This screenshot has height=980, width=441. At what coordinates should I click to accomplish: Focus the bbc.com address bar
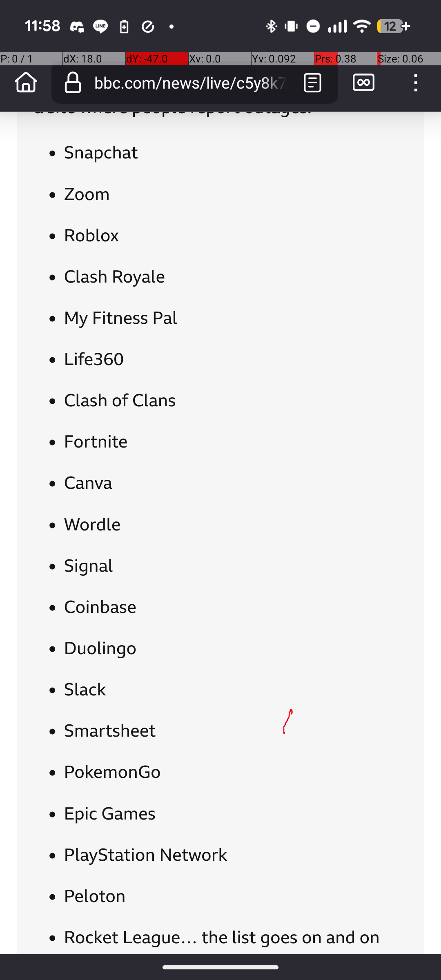pos(190,84)
